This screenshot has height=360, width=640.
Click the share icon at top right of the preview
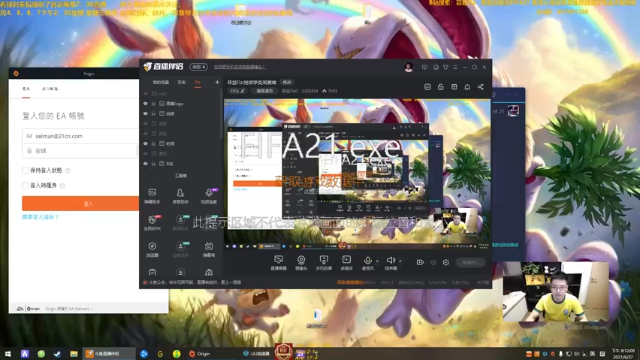(x=481, y=87)
